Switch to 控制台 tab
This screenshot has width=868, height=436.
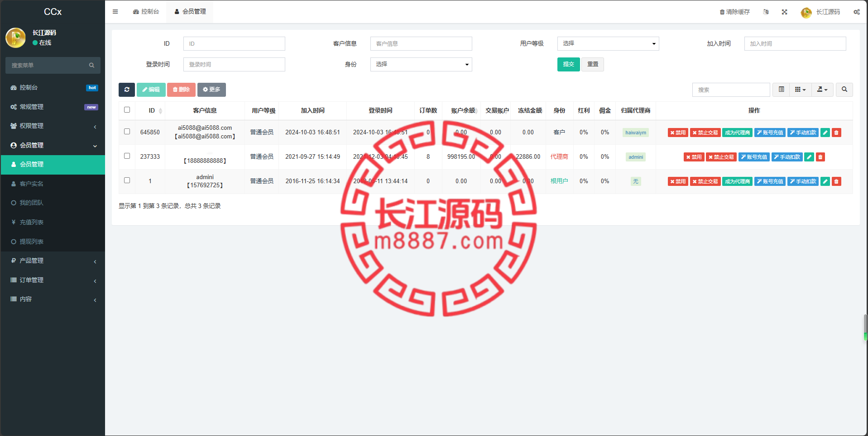coord(146,12)
